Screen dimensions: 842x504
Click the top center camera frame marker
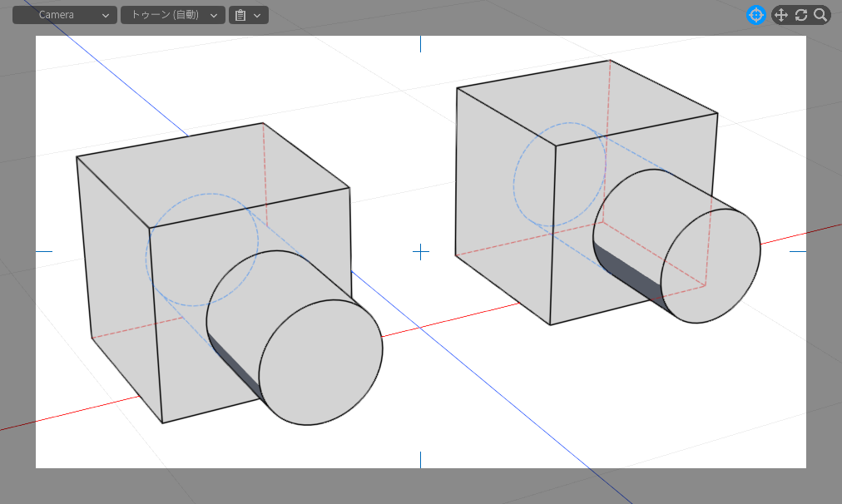pos(421,44)
